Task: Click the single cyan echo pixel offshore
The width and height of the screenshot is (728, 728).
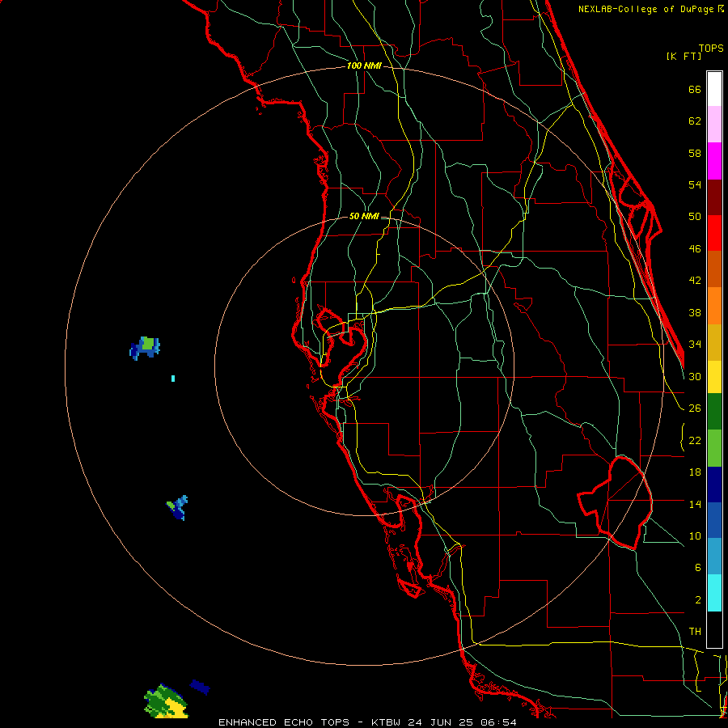Action: click(x=173, y=379)
